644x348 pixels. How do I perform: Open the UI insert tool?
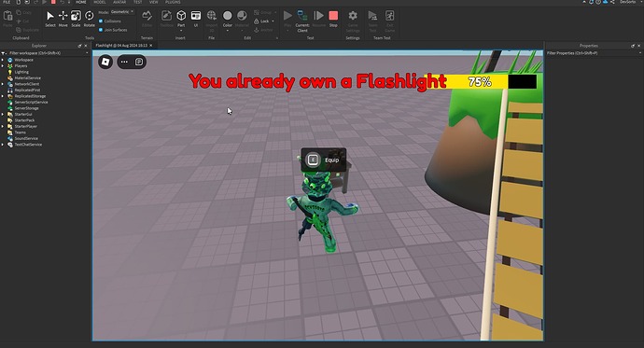pyautogui.click(x=196, y=19)
